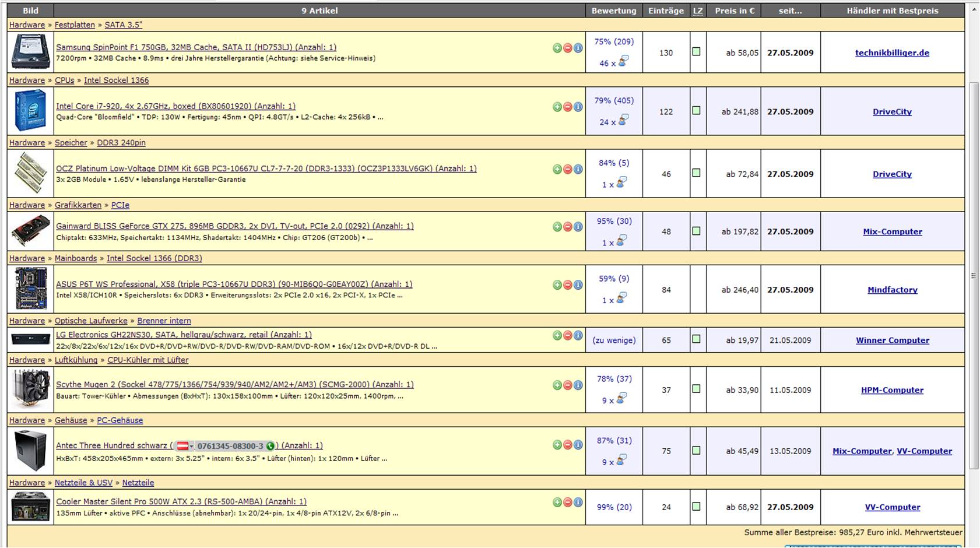Click the Bewertung column header
This screenshot has height=548, width=980.
614,10
